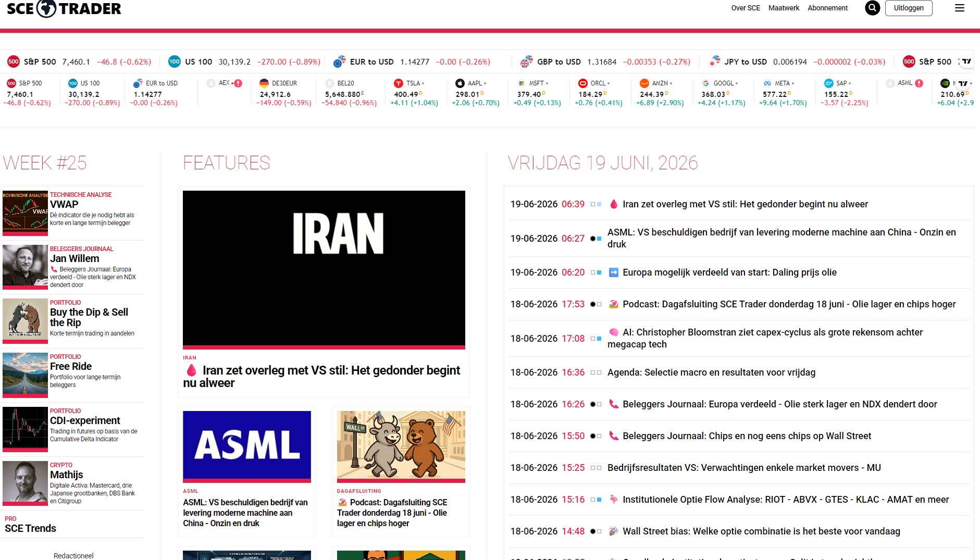This screenshot has height=560, width=980.
Task: Click the drop icon in the 06:39 news row
Action: click(614, 204)
